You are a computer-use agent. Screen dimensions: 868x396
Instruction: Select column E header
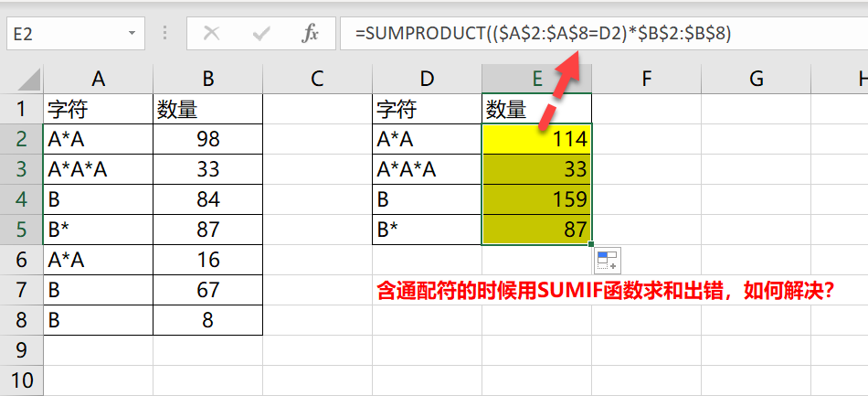tap(536, 80)
